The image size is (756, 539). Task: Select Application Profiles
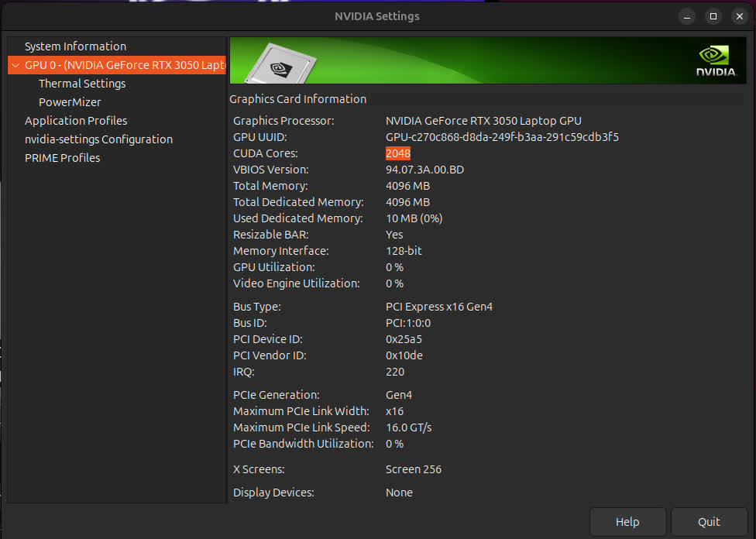point(75,120)
